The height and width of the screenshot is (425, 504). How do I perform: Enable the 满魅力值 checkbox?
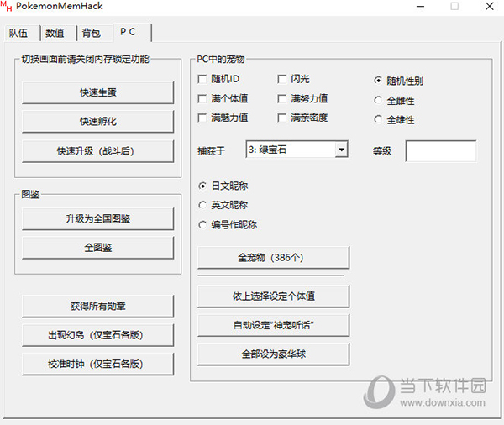click(x=202, y=118)
